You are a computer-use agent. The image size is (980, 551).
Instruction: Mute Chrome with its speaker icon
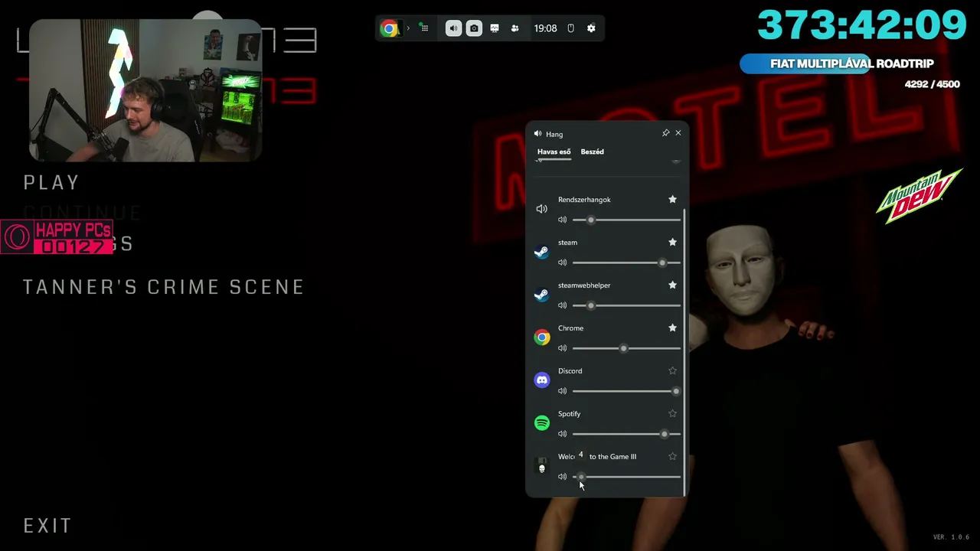(x=563, y=348)
